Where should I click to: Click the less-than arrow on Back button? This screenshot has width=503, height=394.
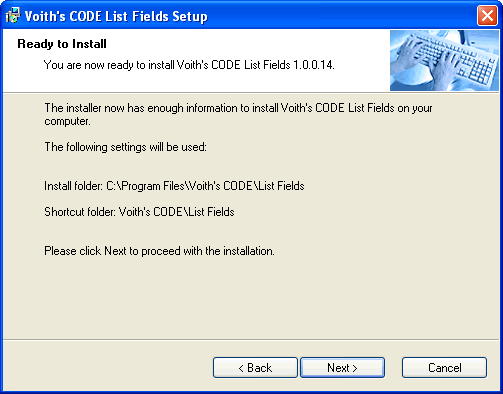pos(241,368)
